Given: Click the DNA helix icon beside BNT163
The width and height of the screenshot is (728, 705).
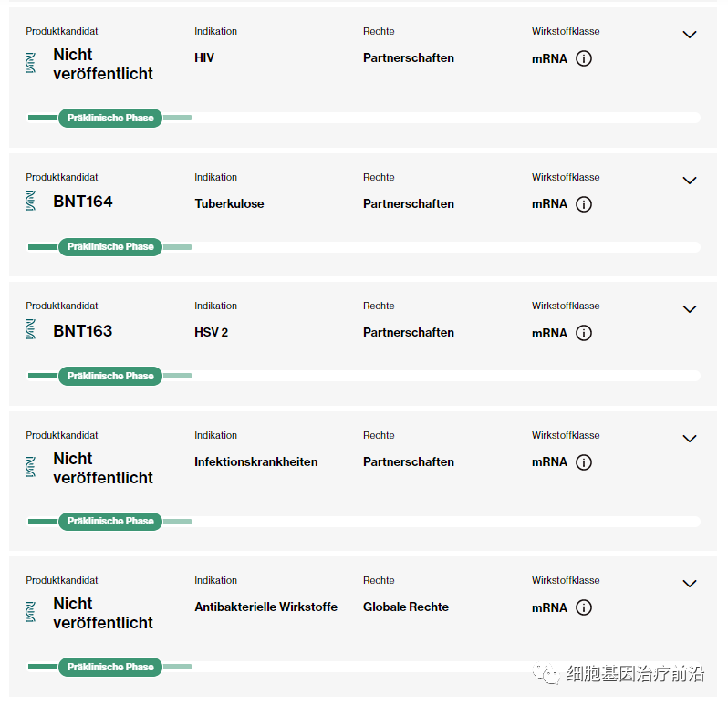Looking at the screenshot, I should coord(31,330).
